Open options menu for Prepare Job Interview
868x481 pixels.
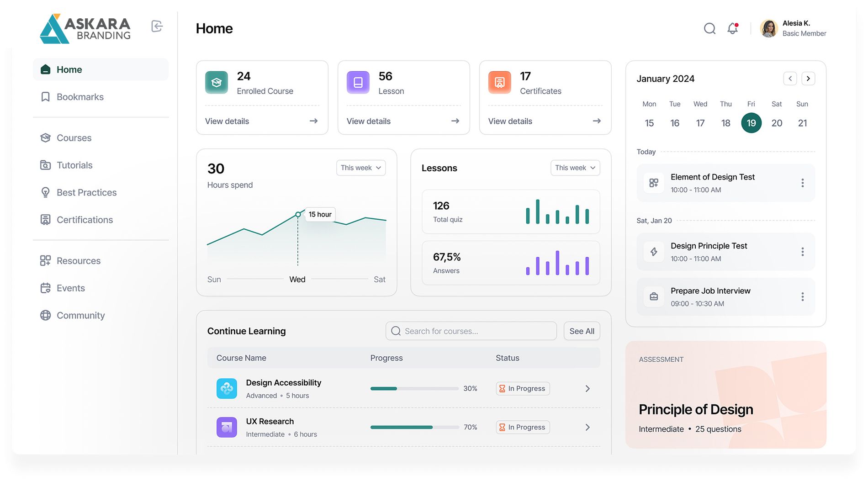(802, 297)
